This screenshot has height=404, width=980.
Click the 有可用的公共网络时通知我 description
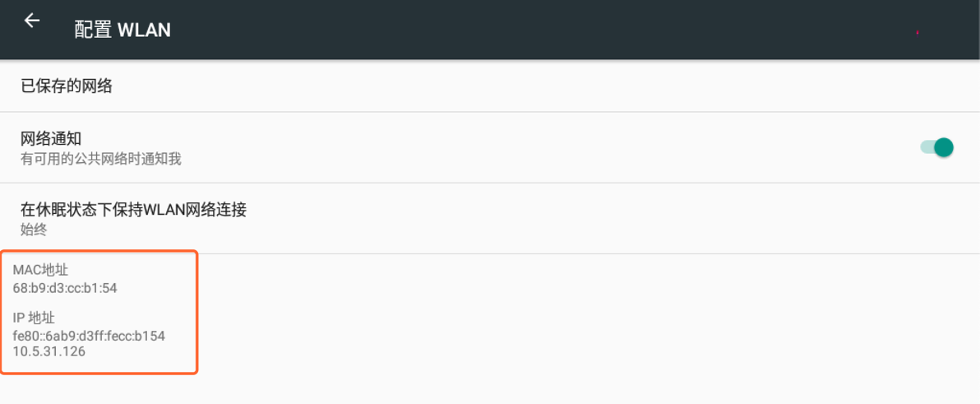(x=100, y=159)
